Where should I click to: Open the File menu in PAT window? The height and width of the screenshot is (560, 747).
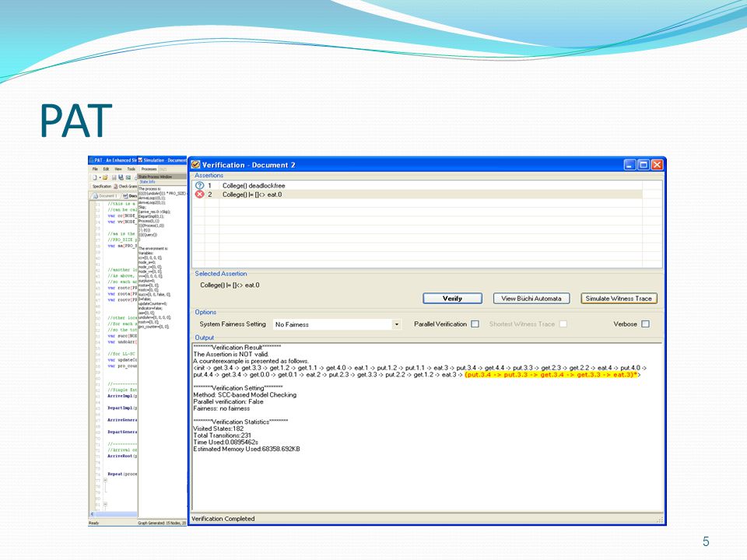tap(95, 169)
